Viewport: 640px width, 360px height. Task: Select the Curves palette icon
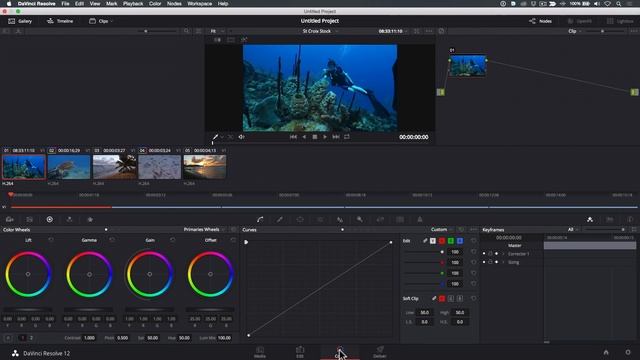260,220
